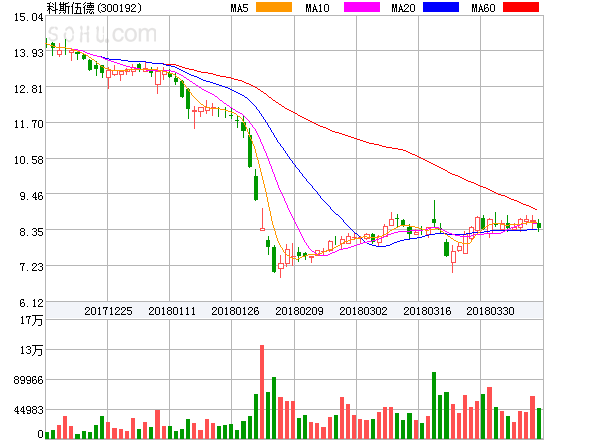Click the red MA60 legend swatch
600x440 pixels.
tap(521, 7)
